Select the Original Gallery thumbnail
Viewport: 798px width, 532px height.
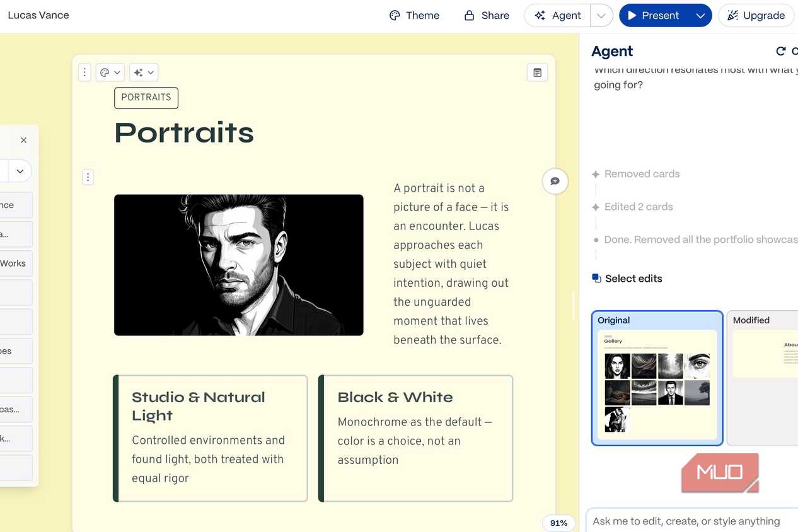coord(657,378)
